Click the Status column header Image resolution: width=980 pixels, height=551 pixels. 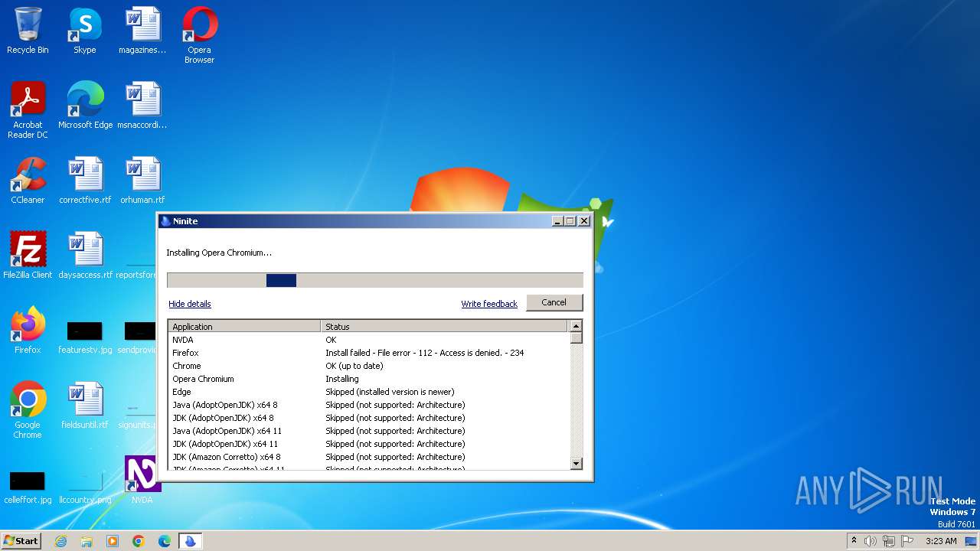pos(445,326)
